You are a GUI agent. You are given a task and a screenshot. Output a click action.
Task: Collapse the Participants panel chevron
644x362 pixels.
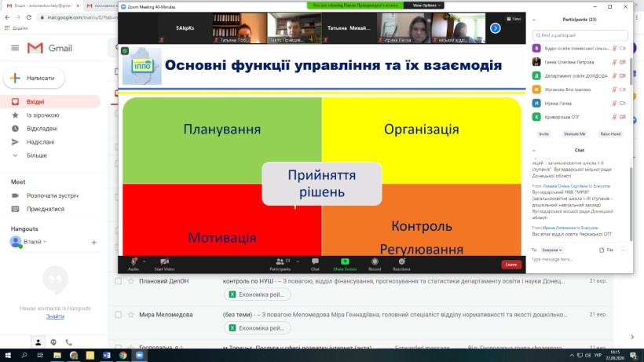(534, 20)
